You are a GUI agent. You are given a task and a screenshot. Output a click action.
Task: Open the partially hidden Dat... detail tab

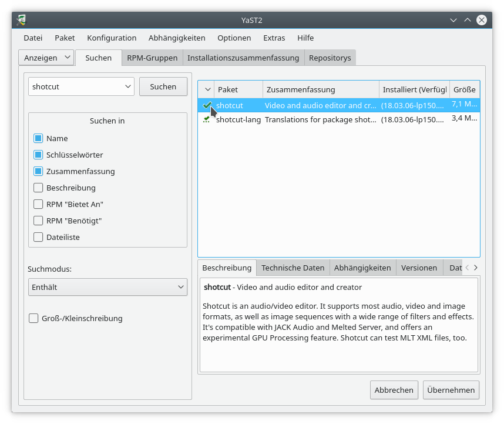[453, 268]
